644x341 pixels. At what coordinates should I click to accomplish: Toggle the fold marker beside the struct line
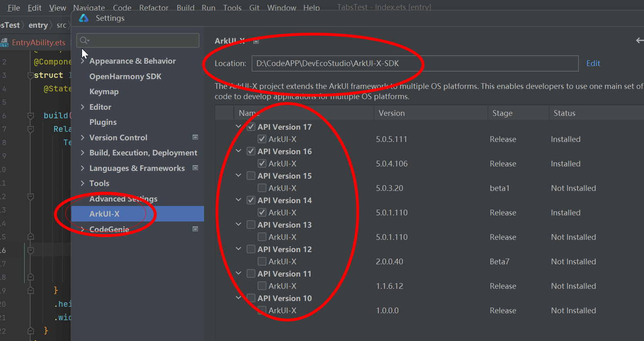(30, 75)
